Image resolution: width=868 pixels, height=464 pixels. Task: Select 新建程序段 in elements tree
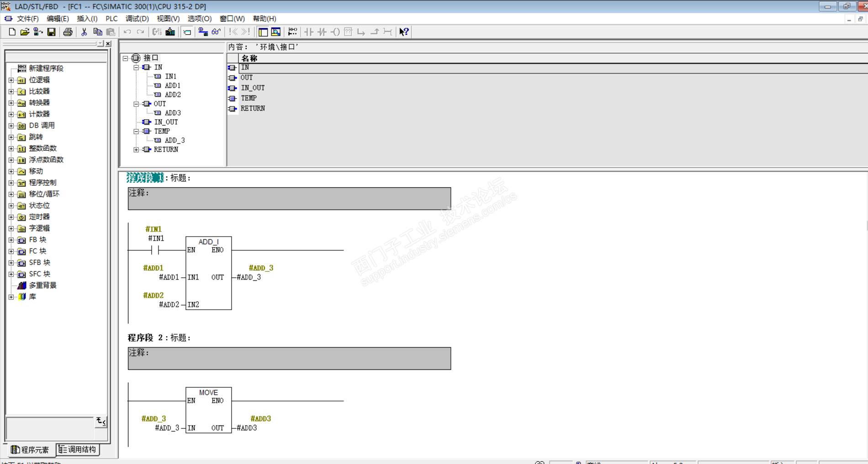click(46, 68)
